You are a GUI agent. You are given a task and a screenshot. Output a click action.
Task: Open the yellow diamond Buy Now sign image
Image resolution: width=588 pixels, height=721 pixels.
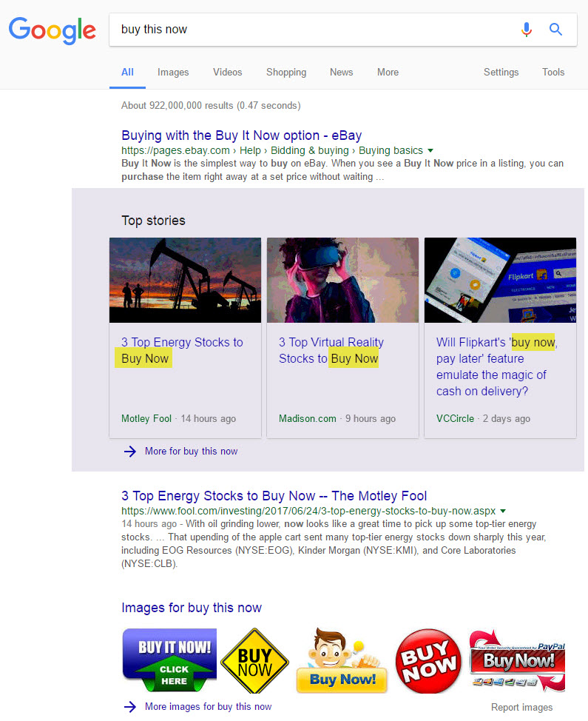pyautogui.click(x=254, y=661)
